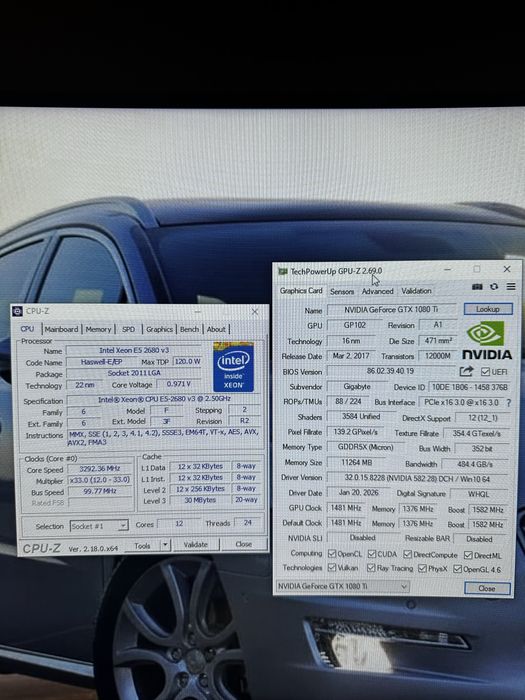Image resolution: width=525 pixels, height=700 pixels.
Task: Click the Level 3 cache value 30 MBytes
Action: pos(200,500)
